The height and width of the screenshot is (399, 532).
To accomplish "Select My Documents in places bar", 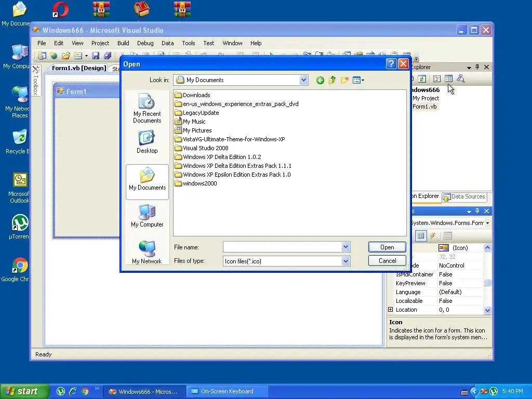I will coord(147,182).
